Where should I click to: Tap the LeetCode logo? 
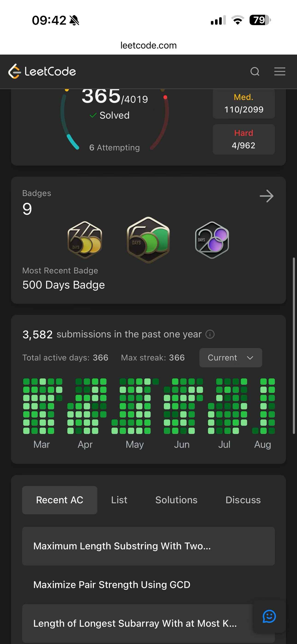(42, 71)
